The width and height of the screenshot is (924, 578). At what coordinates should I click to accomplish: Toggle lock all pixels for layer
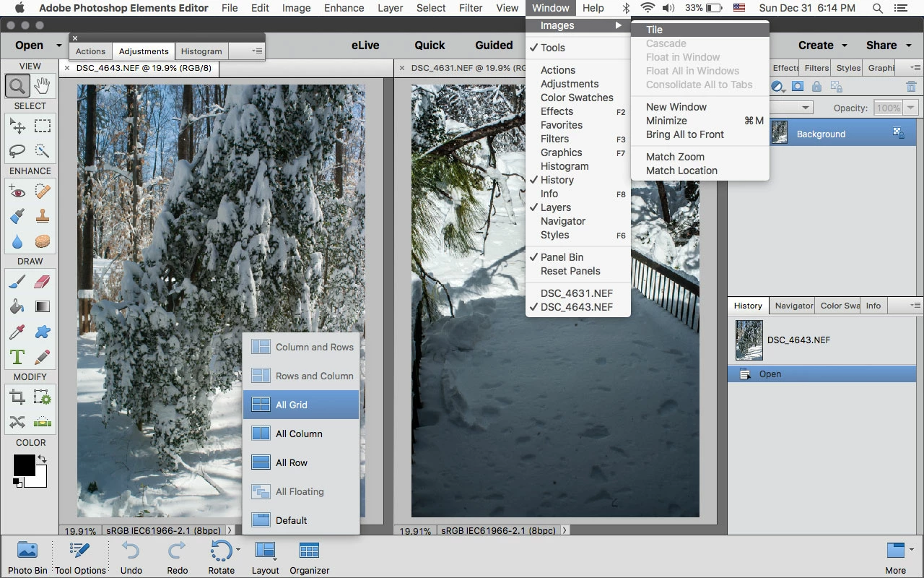pyautogui.click(x=816, y=87)
